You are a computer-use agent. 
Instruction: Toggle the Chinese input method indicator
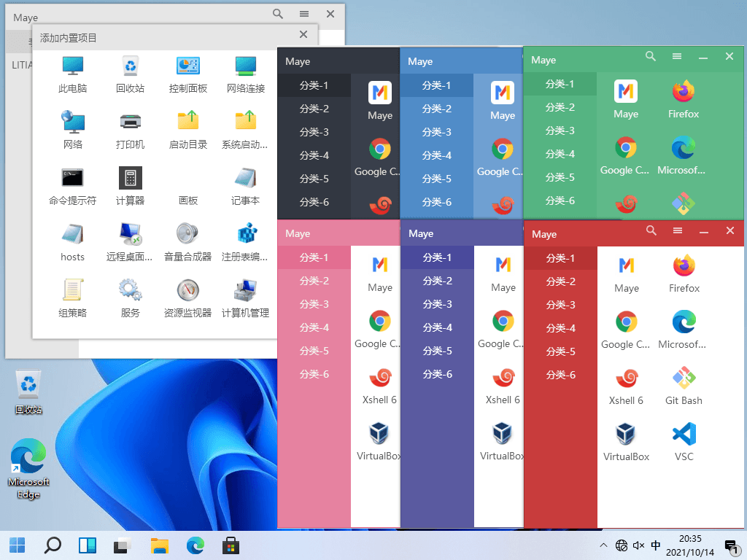click(656, 545)
